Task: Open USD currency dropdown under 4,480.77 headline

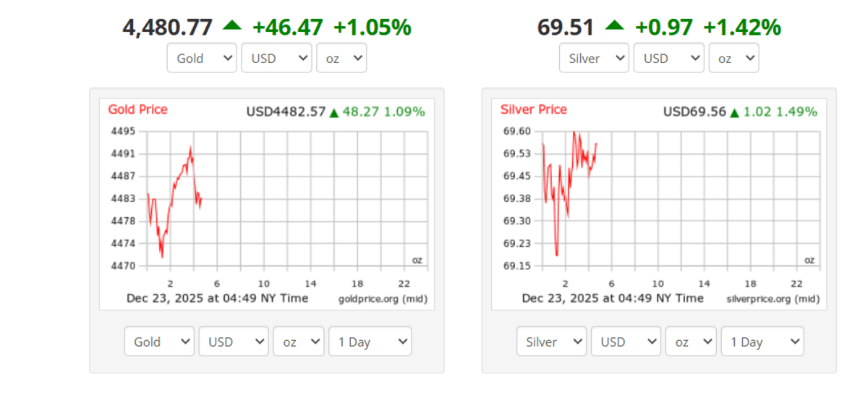Action: (x=276, y=59)
